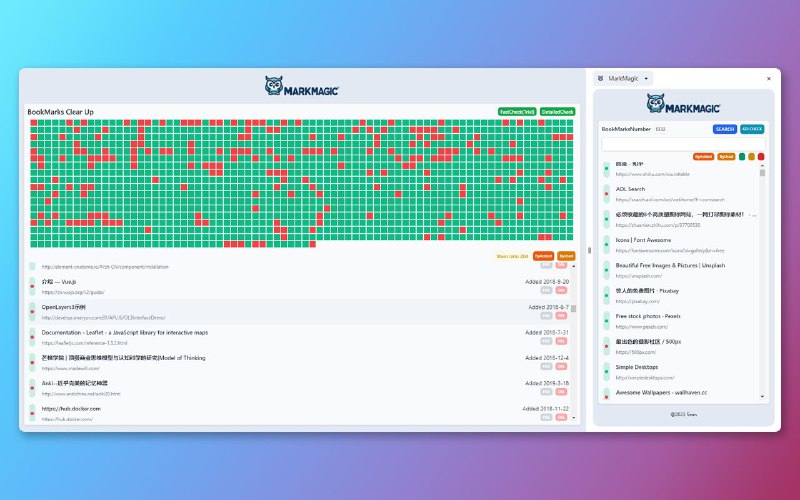Toggle the green status filter in popup

(x=741, y=156)
